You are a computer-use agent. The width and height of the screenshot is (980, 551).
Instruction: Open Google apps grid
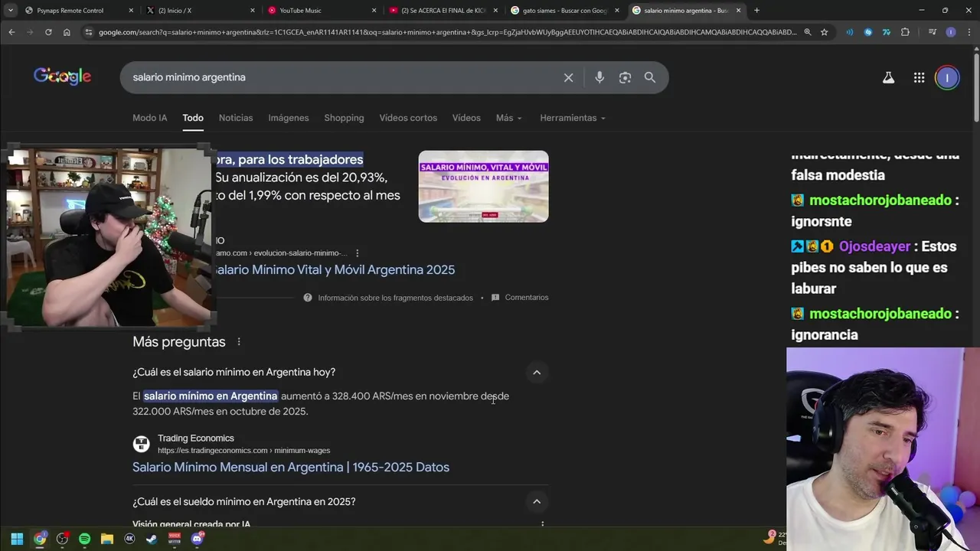coord(919,77)
